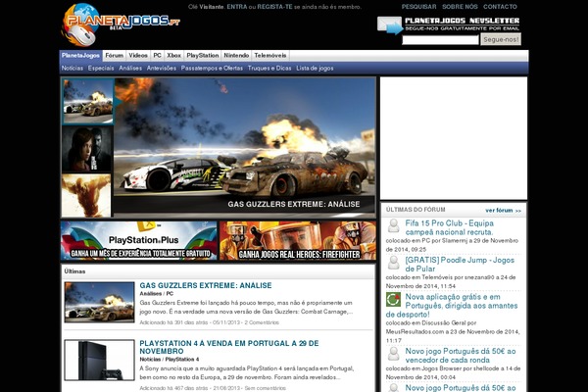Open the Notícias submenu item
The width and height of the screenshot is (588, 392).
click(73, 69)
